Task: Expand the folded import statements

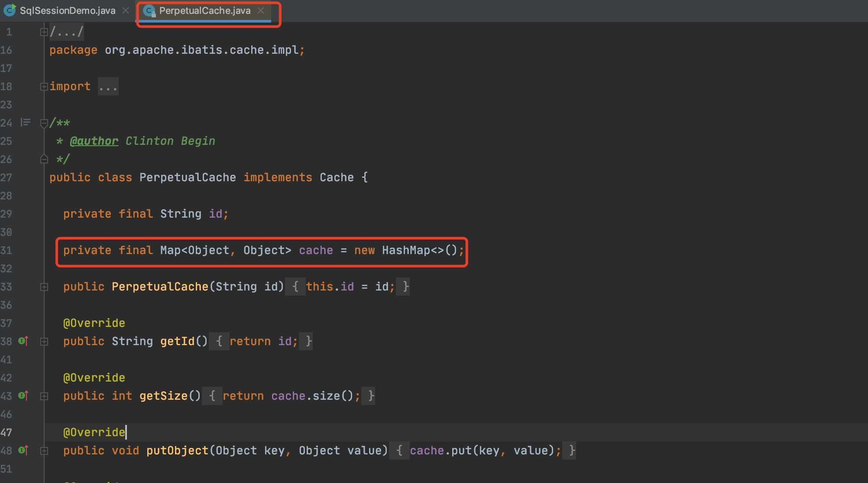Action: tap(44, 86)
